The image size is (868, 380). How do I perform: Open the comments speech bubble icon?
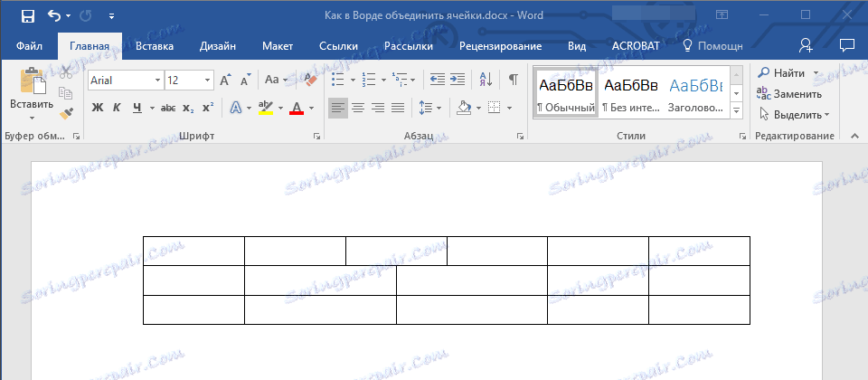pyautogui.click(x=846, y=45)
